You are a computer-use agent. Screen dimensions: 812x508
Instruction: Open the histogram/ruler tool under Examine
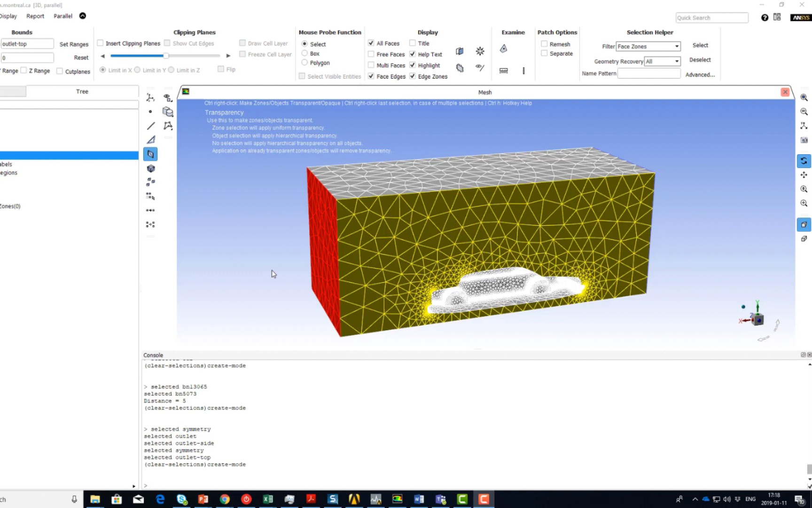point(504,71)
